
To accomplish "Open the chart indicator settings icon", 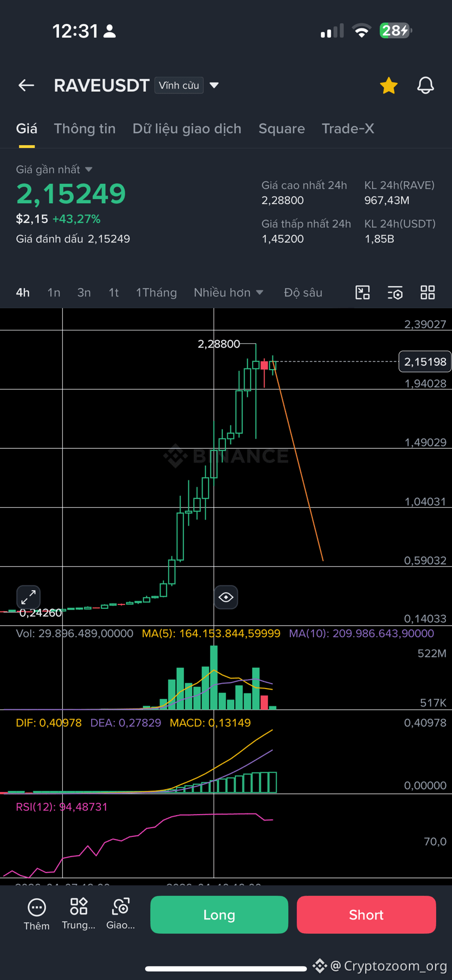I will coord(395,293).
